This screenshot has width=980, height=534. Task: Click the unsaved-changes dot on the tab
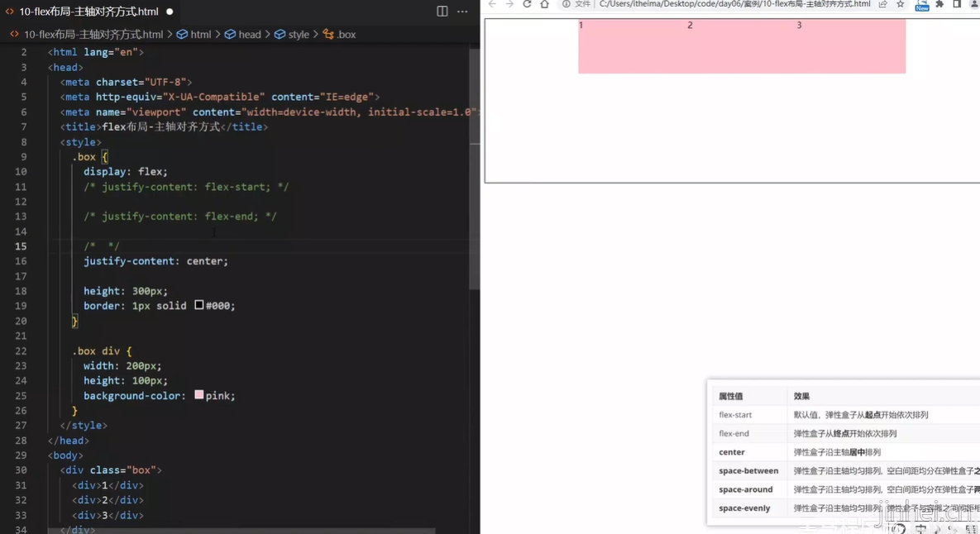click(x=170, y=12)
